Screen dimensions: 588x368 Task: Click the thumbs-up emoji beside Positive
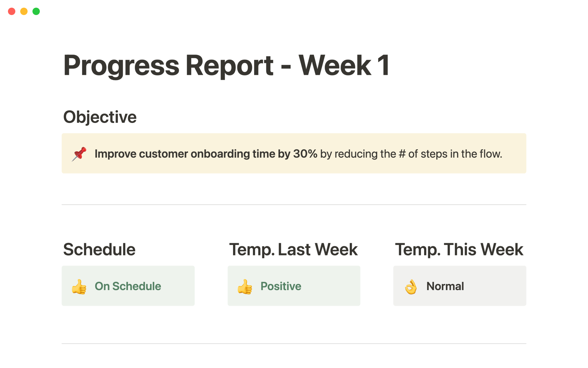point(245,287)
